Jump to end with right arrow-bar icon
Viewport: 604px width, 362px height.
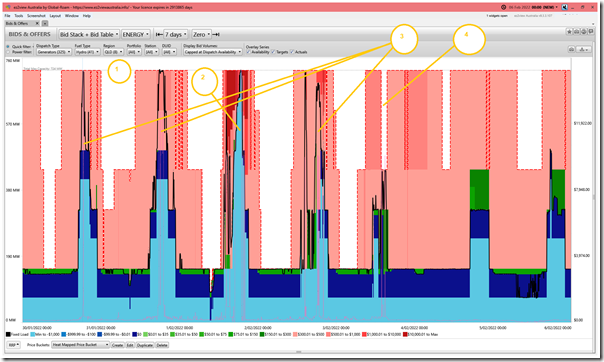(216, 34)
